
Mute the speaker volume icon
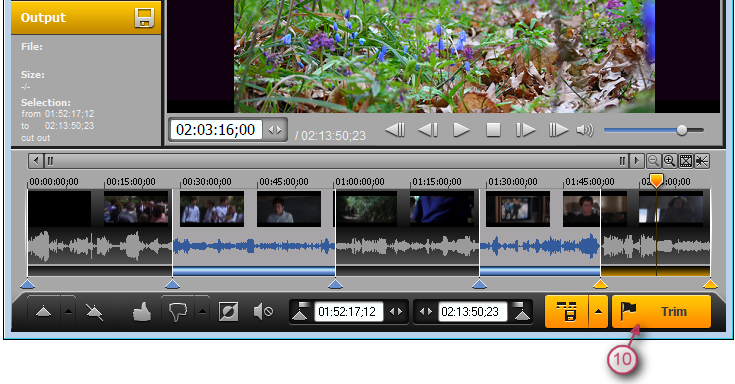pyautogui.click(x=585, y=130)
